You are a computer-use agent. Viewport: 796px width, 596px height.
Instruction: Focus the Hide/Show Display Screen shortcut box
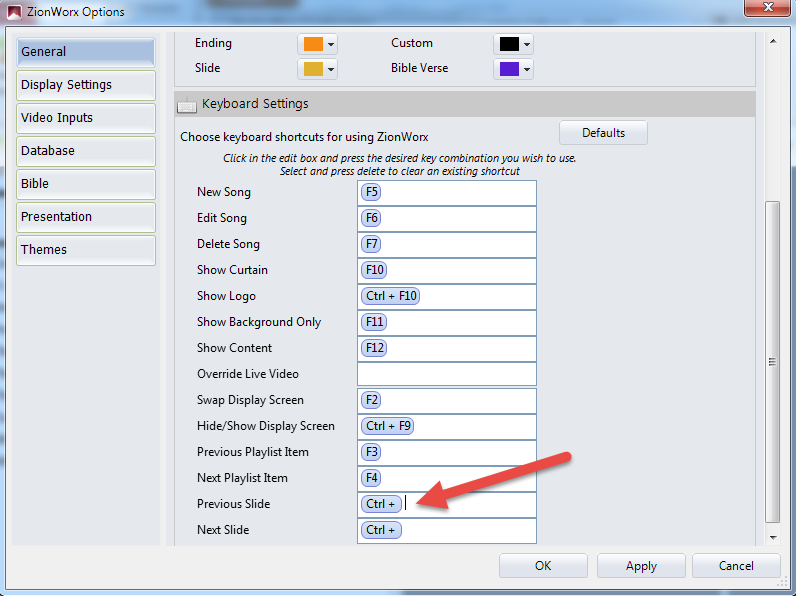pos(447,426)
